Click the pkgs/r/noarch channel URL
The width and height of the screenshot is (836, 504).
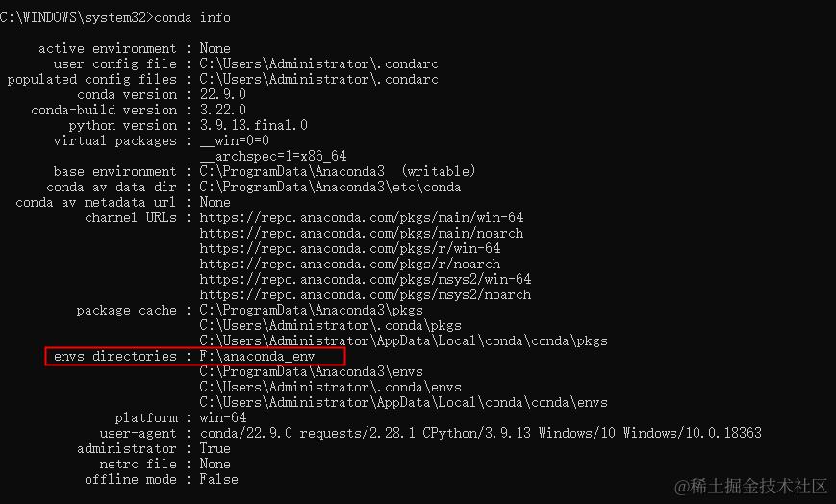click(350, 264)
